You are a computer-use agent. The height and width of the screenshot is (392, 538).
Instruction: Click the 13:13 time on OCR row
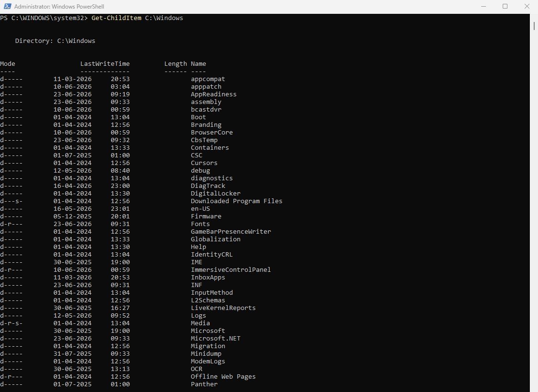(120, 369)
